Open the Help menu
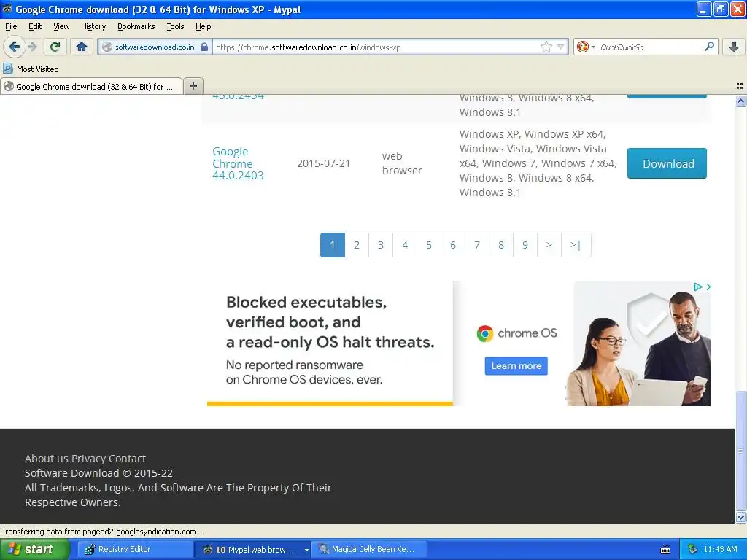The height and width of the screenshot is (560, 747). point(203,26)
